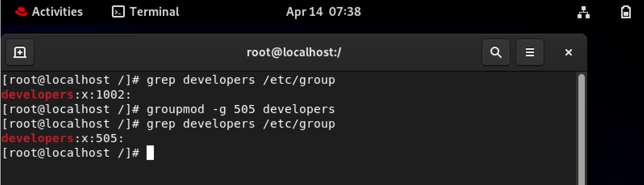The height and width of the screenshot is (185, 644).
Task: Open the Apr 14 07:38 clock menu
Action: [323, 12]
